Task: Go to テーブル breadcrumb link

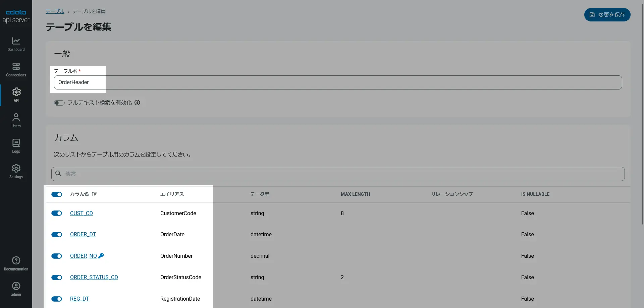Action: (55, 11)
